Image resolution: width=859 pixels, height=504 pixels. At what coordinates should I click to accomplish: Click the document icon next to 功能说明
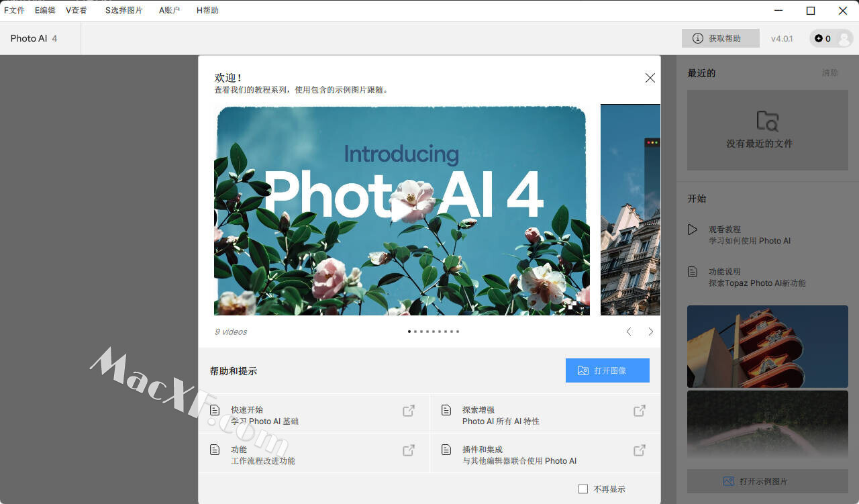tap(693, 272)
